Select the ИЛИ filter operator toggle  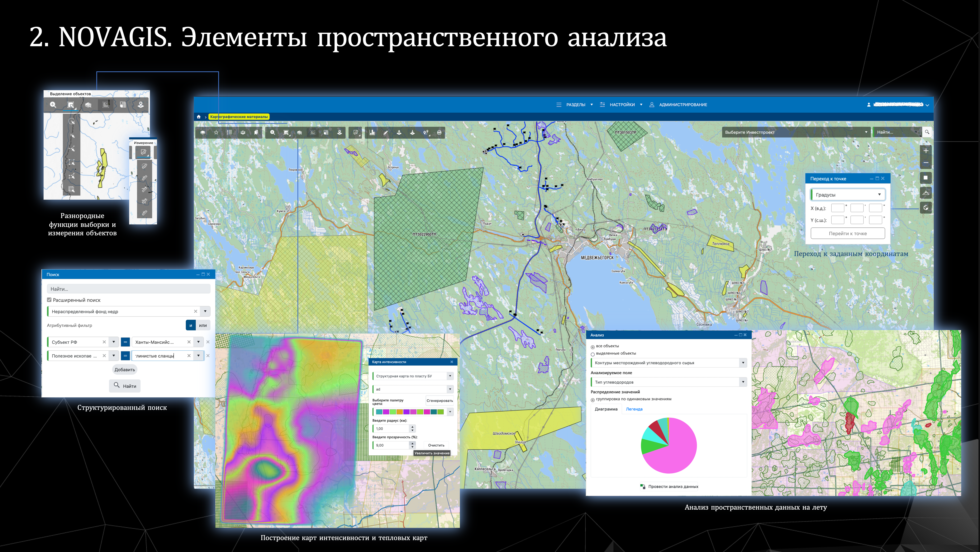point(203,325)
